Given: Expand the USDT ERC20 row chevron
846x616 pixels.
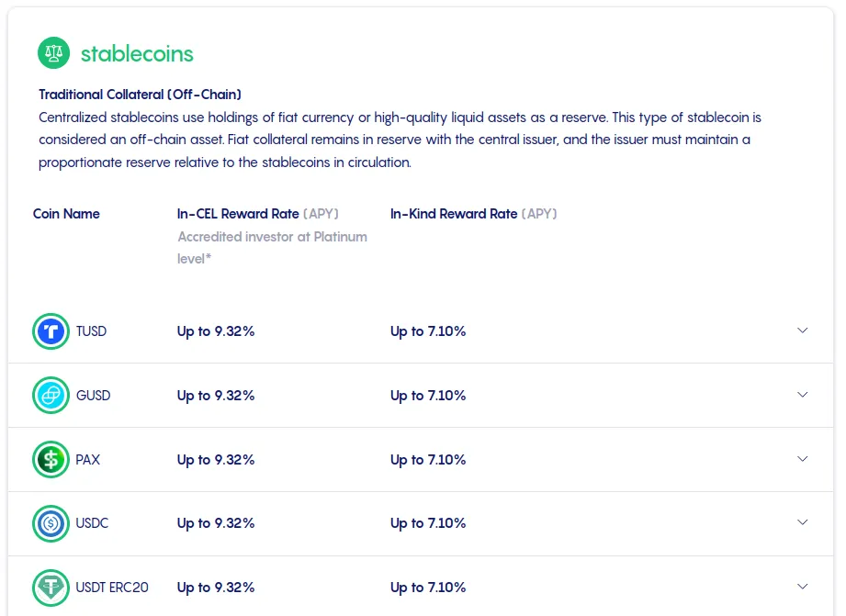Looking at the screenshot, I should point(802,587).
